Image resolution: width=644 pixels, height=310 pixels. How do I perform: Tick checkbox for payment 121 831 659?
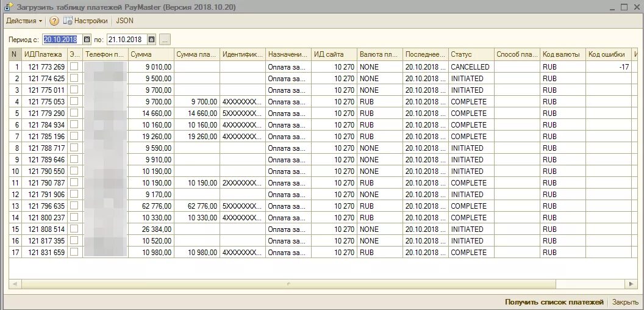[74, 251]
